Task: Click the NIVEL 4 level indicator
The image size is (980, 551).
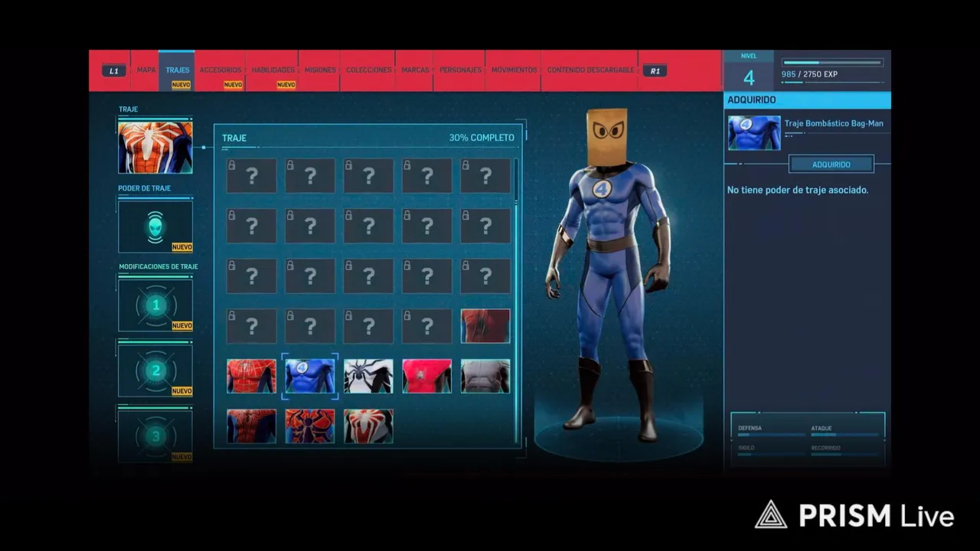Action: click(749, 70)
